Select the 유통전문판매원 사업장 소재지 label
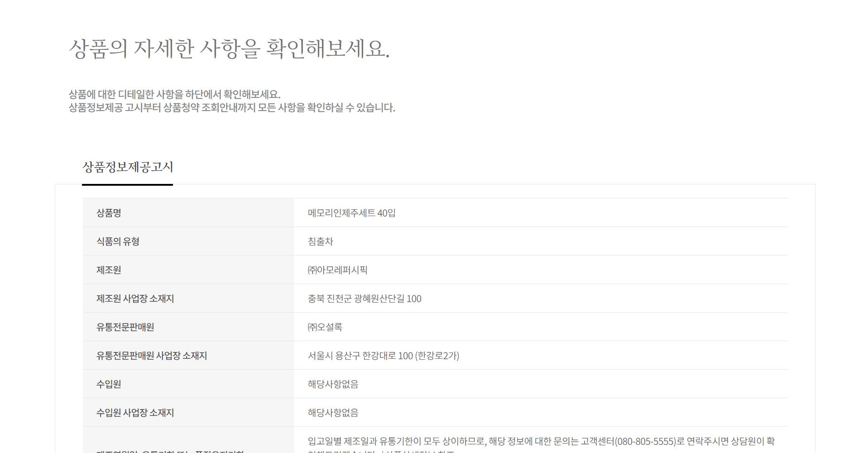The height and width of the screenshot is (453, 868). (x=151, y=356)
